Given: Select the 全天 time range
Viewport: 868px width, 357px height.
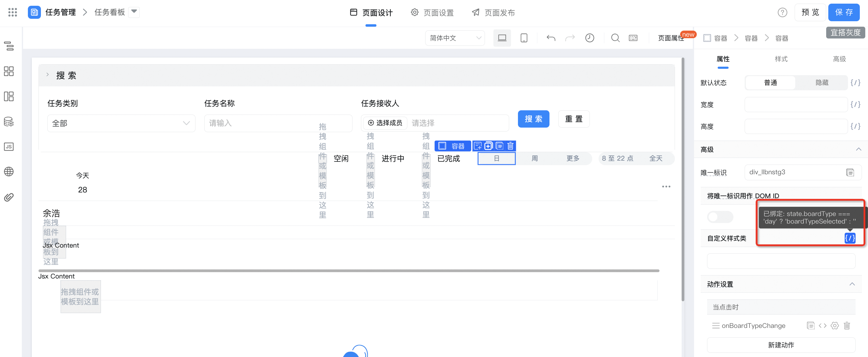Looking at the screenshot, I should coord(656,158).
